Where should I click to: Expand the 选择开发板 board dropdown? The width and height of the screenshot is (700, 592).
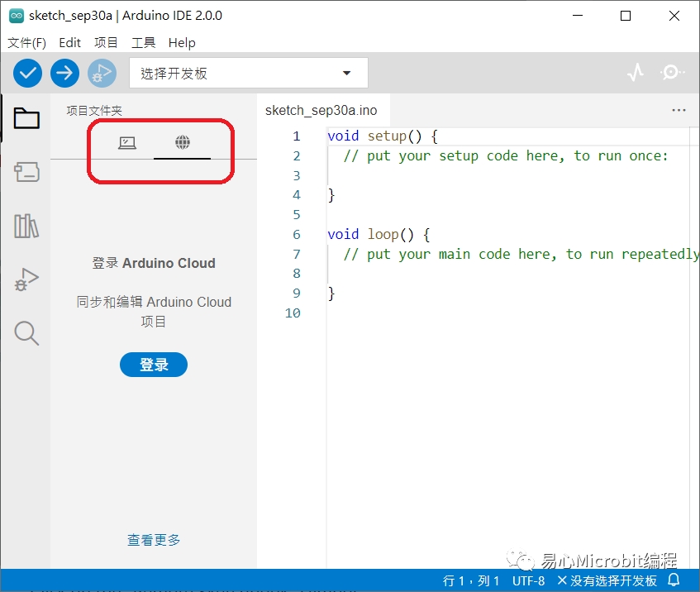tap(248, 74)
